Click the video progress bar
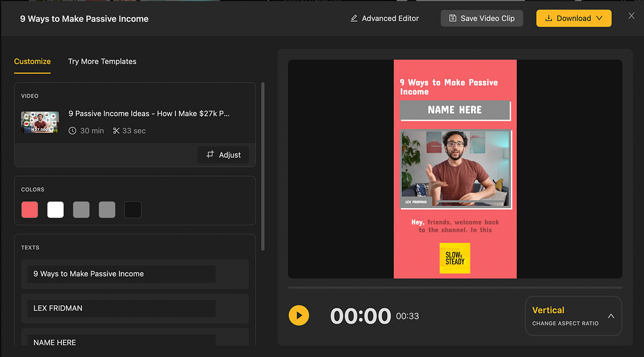Image resolution: width=644 pixels, height=357 pixels. point(455,287)
